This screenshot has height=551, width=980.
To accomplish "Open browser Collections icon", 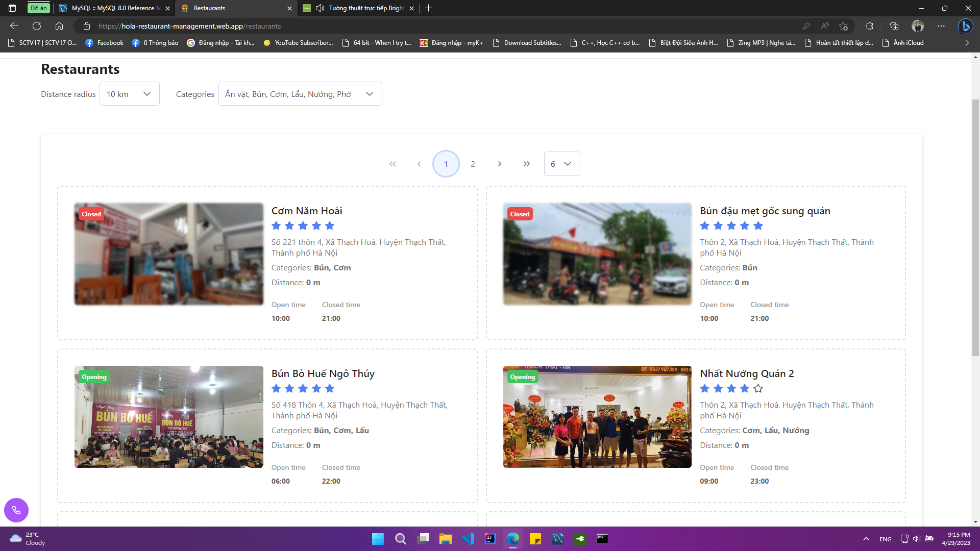I will click(893, 26).
